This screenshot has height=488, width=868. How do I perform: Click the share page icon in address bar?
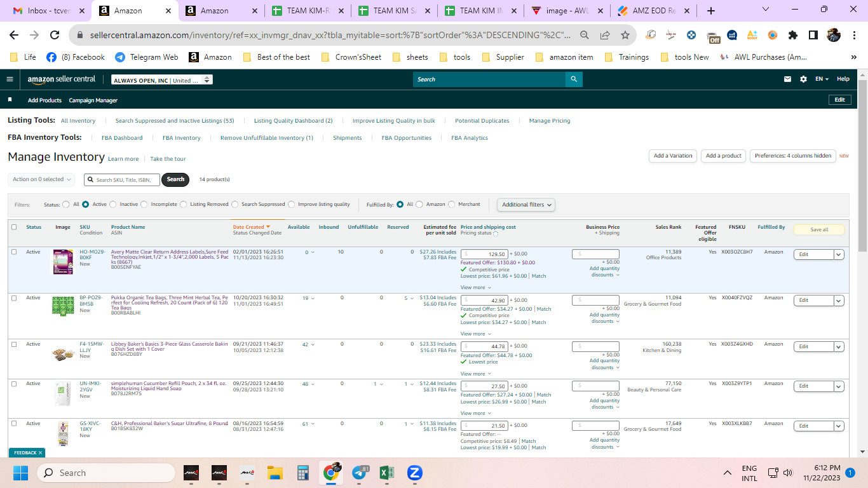pyautogui.click(x=605, y=35)
